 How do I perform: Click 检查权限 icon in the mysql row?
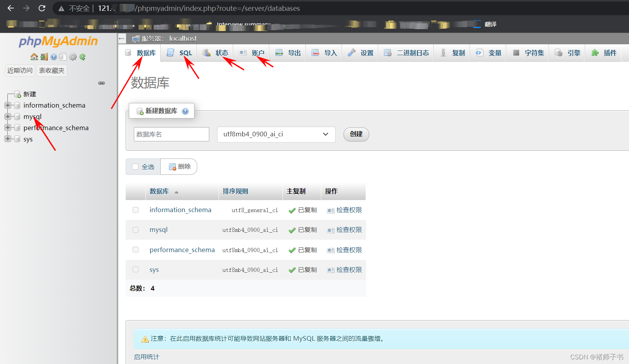(331, 230)
